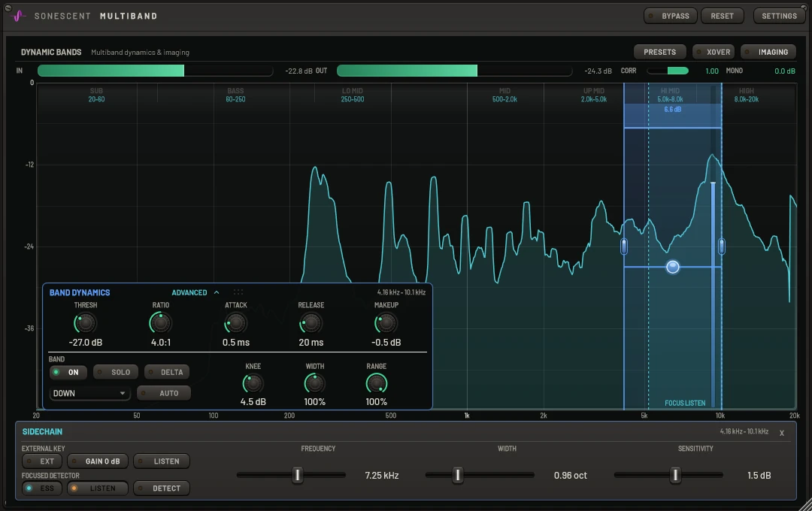Toggle focused detector LISTEN button

[97, 488]
